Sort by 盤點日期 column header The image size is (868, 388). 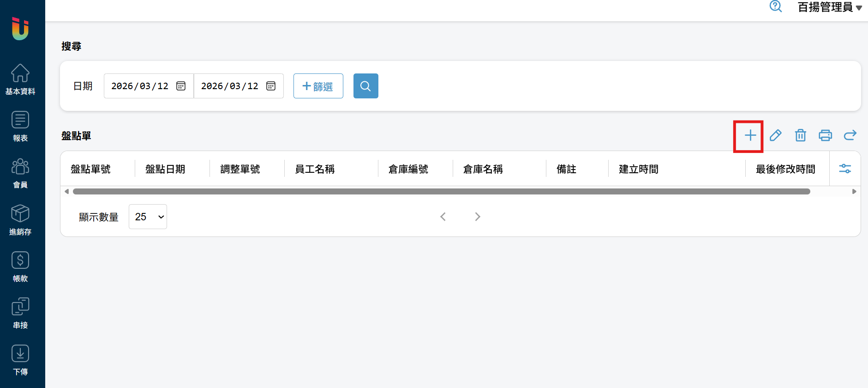(x=165, y=169)
